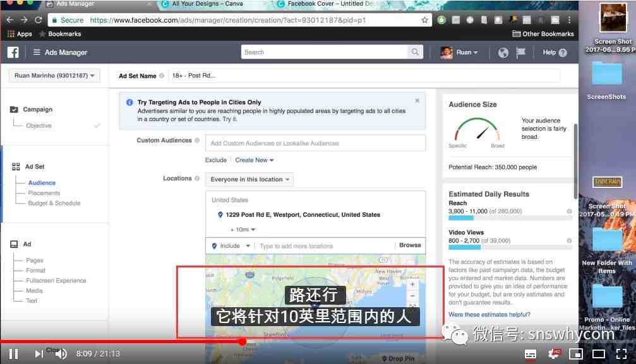Open Media under Ad section
This screenshot has height=364, width=636.
(34, 291)
